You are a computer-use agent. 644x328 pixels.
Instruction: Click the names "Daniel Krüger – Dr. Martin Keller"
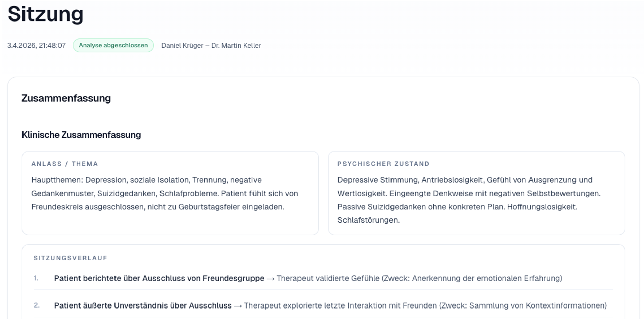point(211,46)
